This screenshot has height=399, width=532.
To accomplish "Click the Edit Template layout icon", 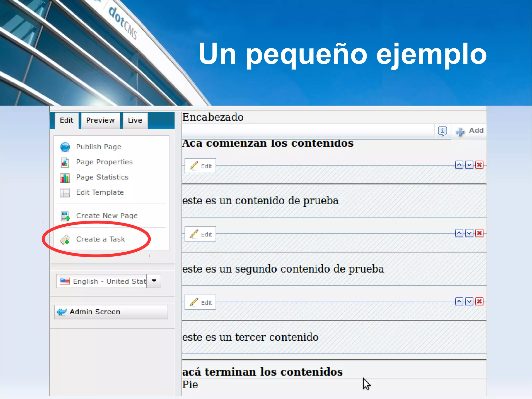I will click(x=65, y=193).
